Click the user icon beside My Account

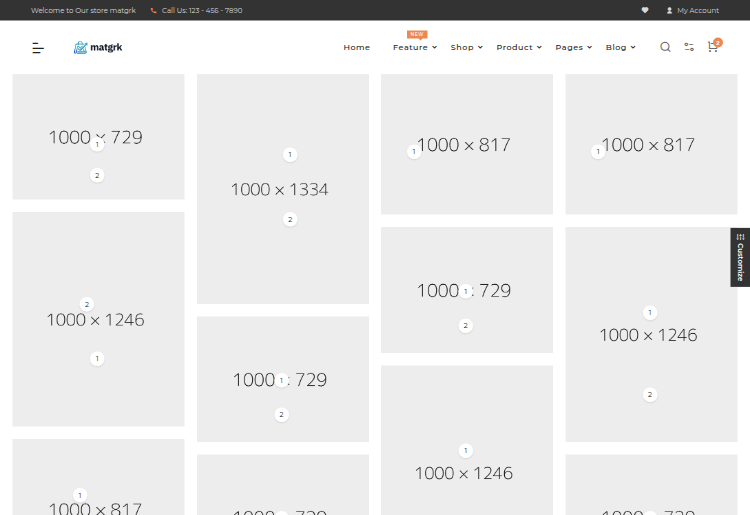(x=669, y=11)
